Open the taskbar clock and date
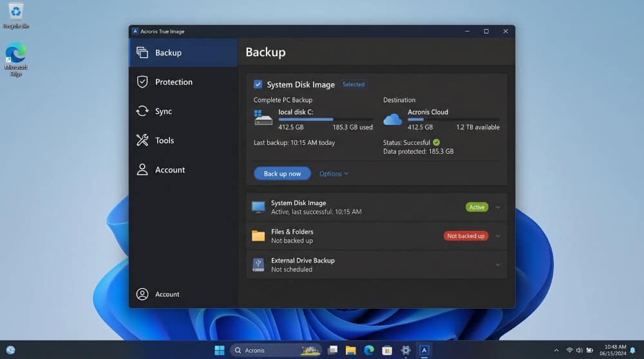 click(612, 350)
